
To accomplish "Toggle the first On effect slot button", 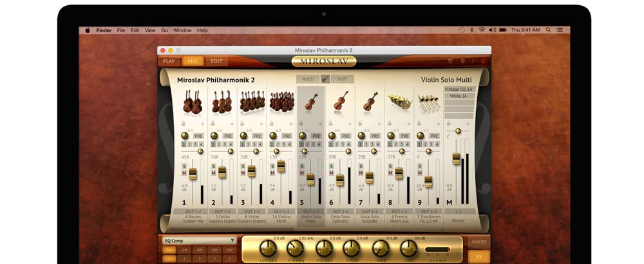I will [x=168, y=250].
